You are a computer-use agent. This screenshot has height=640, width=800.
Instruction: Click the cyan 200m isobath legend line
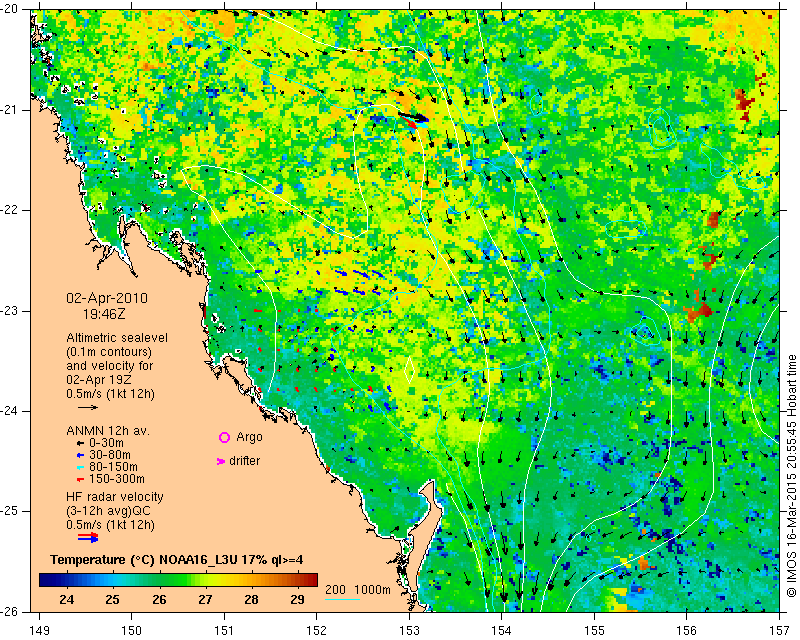coord(342,599)
